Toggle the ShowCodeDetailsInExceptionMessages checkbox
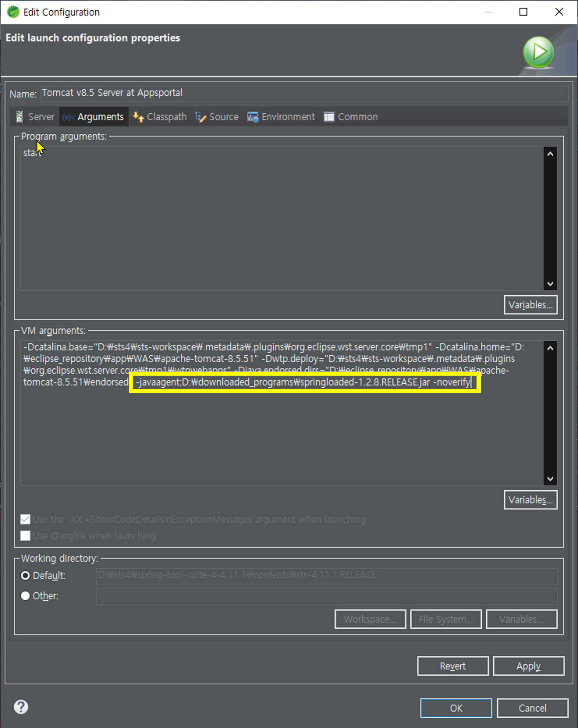 25,519
